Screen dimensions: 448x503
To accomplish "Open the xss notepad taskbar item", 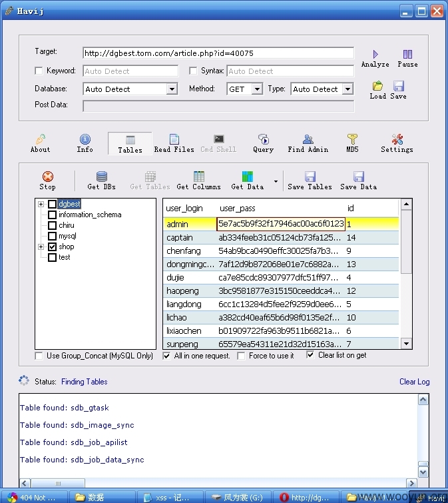I will click(x=170, y=497).
